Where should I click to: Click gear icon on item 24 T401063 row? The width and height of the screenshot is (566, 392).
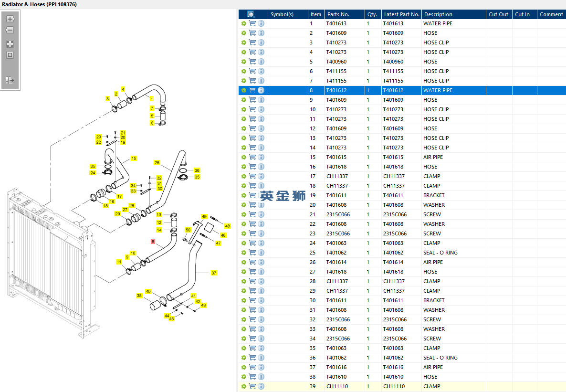pyautogui.click(x=244, y=243)
